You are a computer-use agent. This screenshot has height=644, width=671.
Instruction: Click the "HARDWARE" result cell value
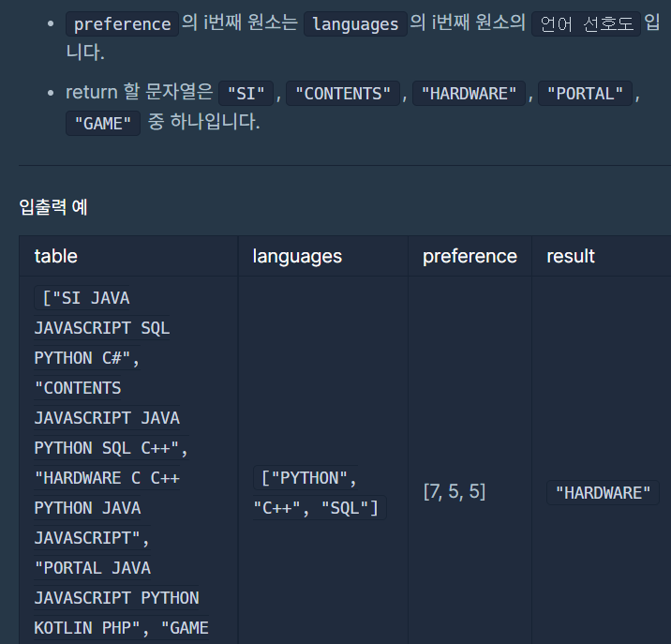[603, 493]
